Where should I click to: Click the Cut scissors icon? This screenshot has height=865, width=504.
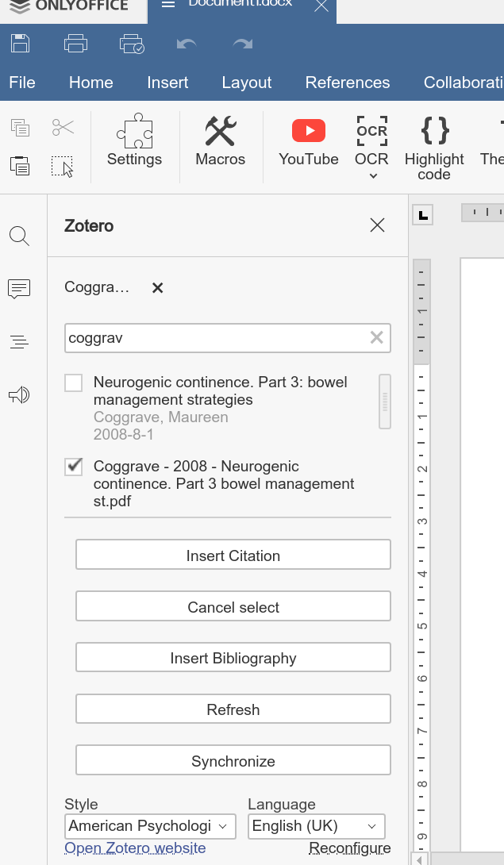63,128
